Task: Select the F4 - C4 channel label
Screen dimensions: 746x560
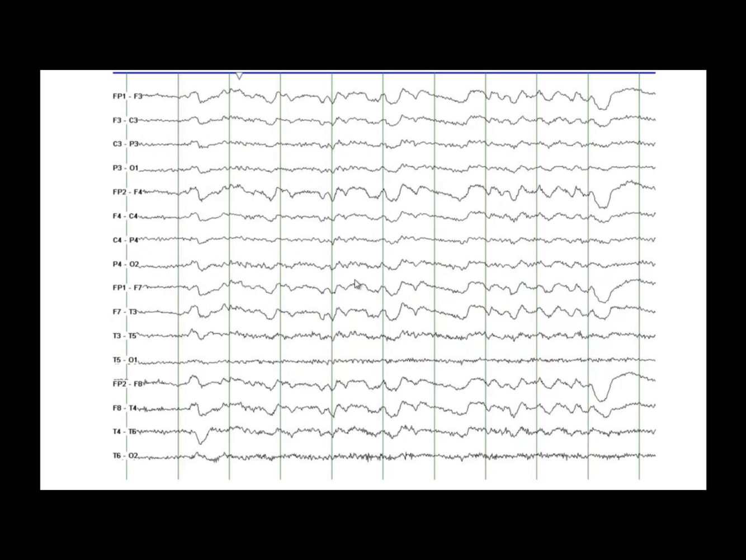Action: tap(125, 216)
